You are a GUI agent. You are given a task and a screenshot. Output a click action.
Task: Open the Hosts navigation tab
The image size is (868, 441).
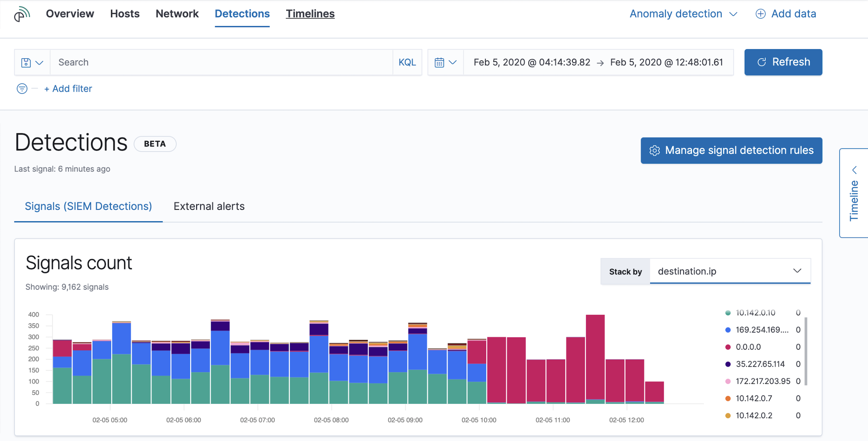coord(125,14)
